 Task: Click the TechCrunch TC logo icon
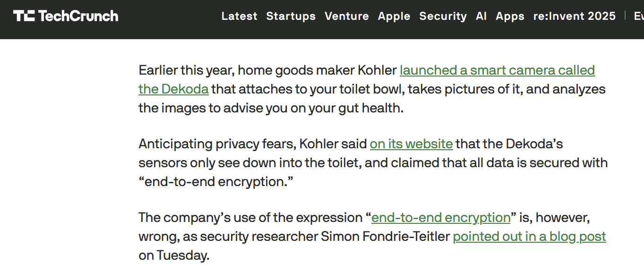tap(24, 16)
